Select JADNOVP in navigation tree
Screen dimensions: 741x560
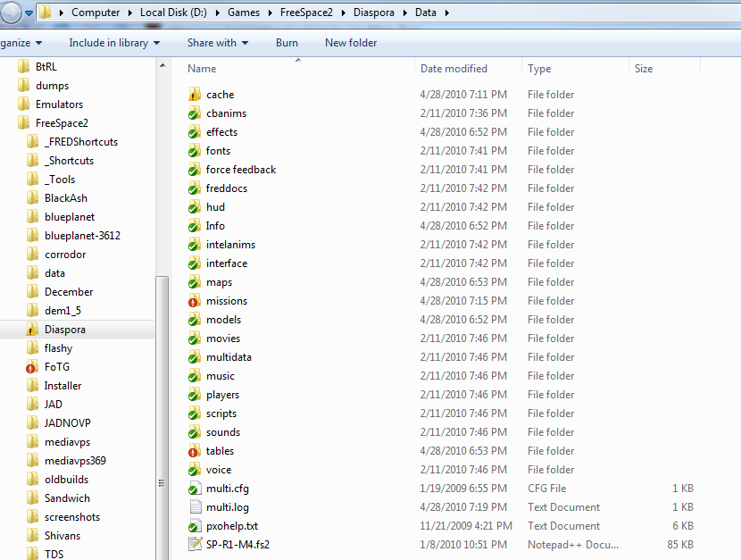[68, 423]
